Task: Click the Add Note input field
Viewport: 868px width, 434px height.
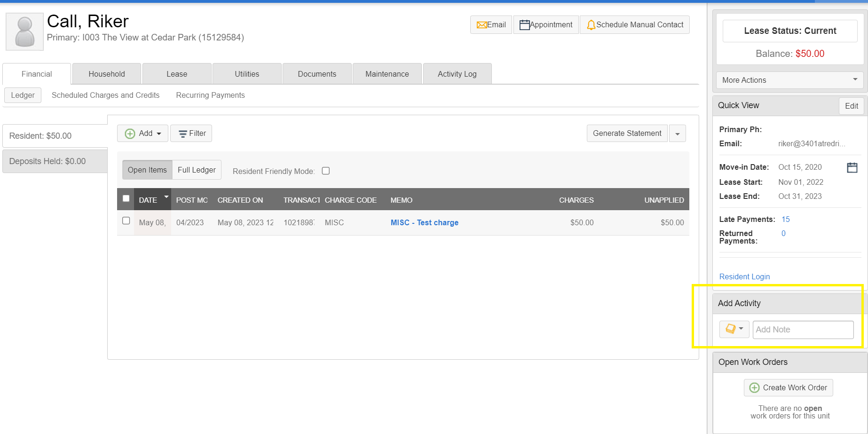Action: click(803, 330)
